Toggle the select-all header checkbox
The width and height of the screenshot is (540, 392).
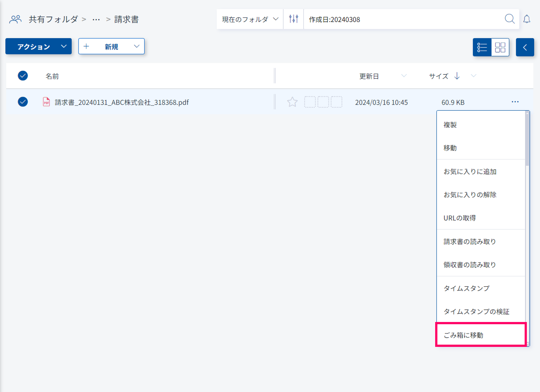(x=23, y=76)
